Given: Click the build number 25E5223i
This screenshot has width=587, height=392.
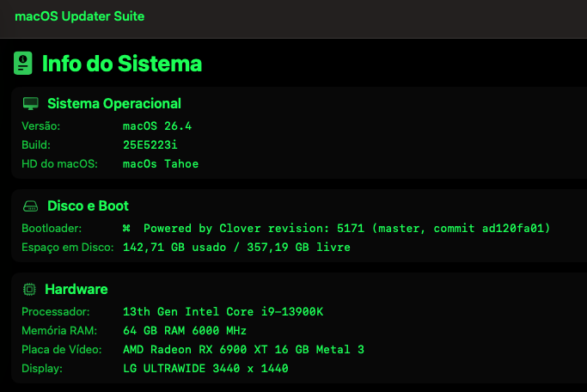Looking at the screenshot, I should [150, 145].
